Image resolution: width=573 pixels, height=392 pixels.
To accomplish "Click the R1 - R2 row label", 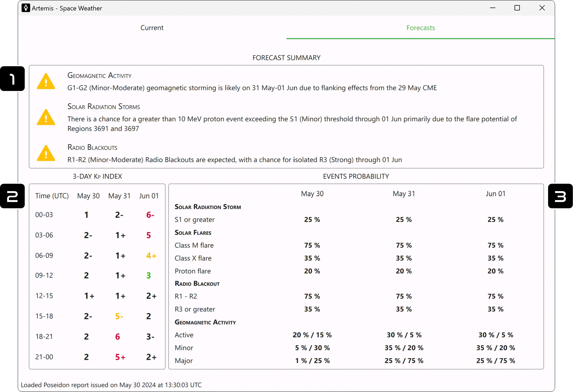I will [186, 296].
